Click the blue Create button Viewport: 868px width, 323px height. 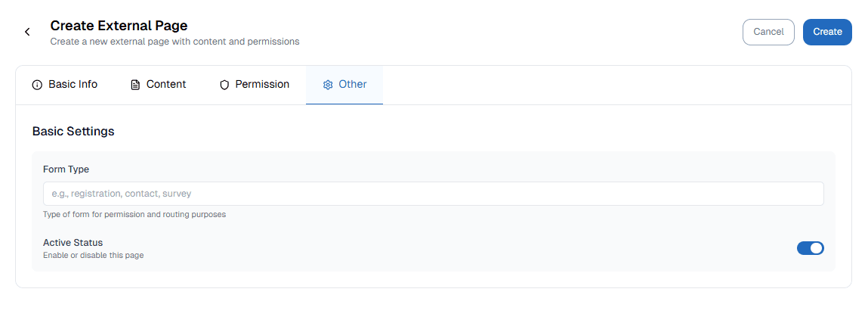coord(827,32)
